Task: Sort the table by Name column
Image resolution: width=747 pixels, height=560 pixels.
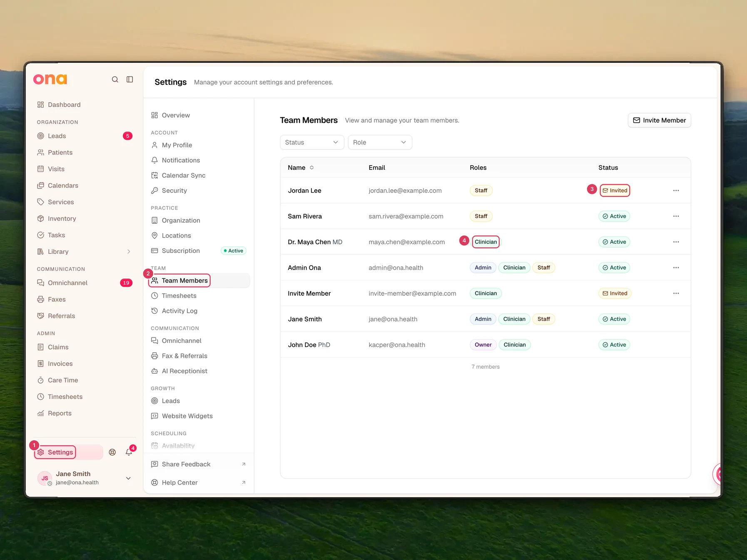Action: 301,168
